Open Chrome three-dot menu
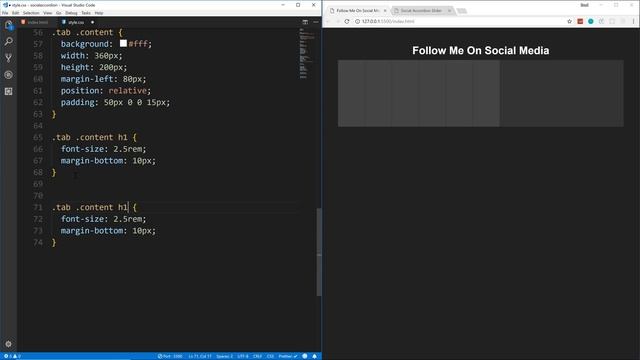 pyautogui.click(x=633, y=21)
